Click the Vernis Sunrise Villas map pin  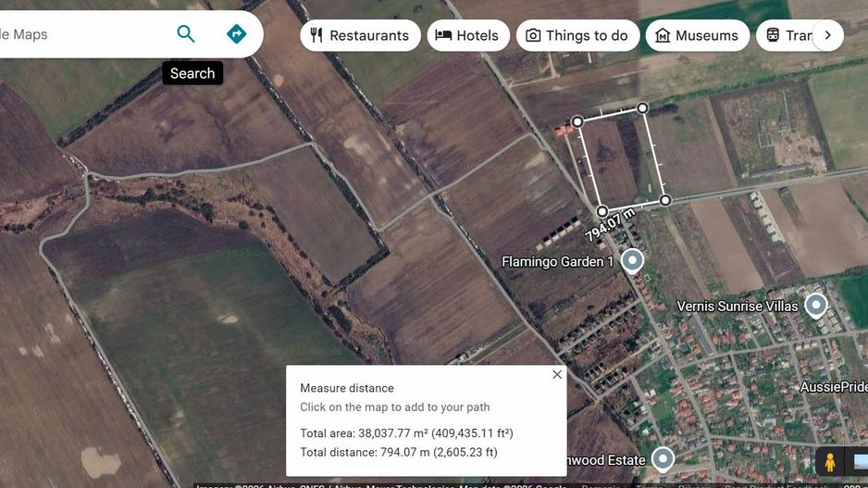[x=815, y=306]
